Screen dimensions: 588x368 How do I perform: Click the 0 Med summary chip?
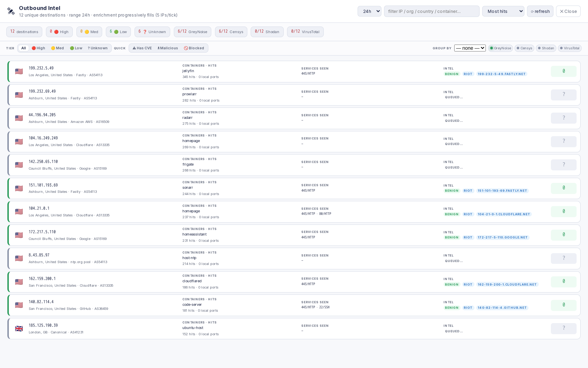[89, 32]
